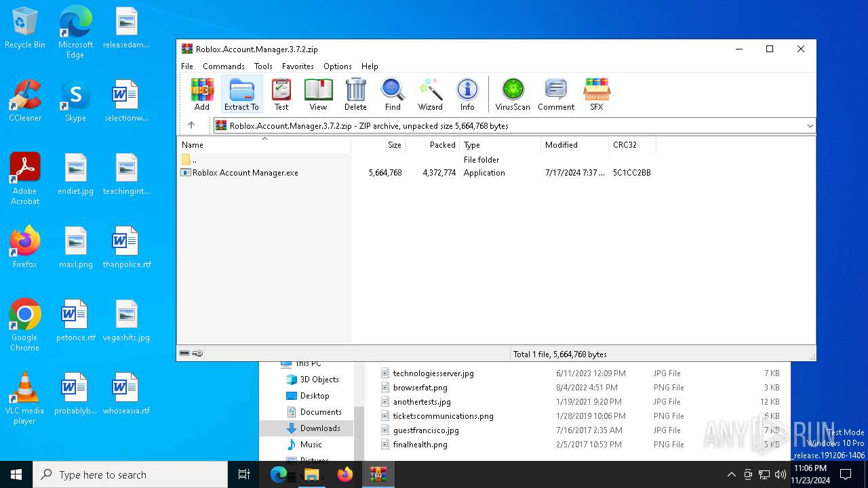Click the Firefox desktop shortcut
The height and width of the screenshot is (488, 868).
[25, 248]
